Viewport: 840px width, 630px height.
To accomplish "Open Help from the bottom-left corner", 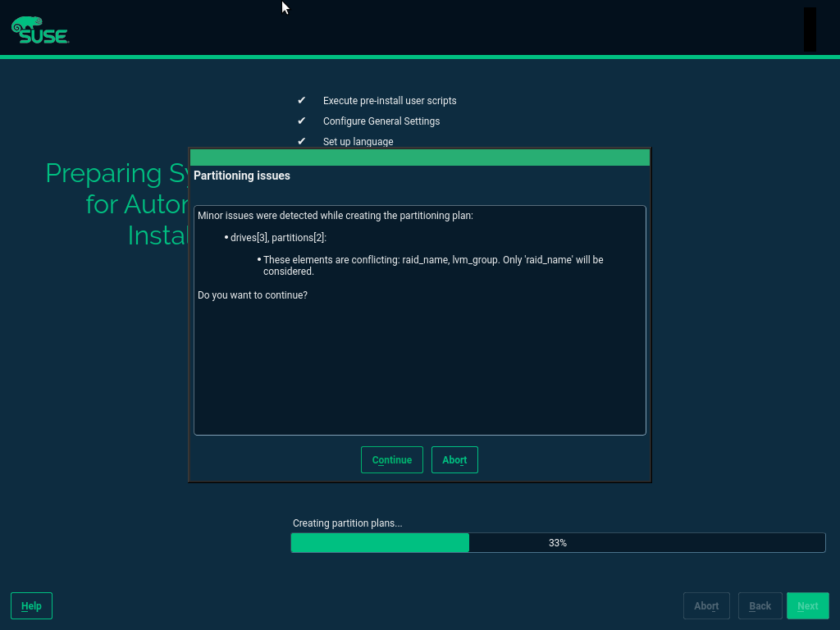I will pos(31,605).
